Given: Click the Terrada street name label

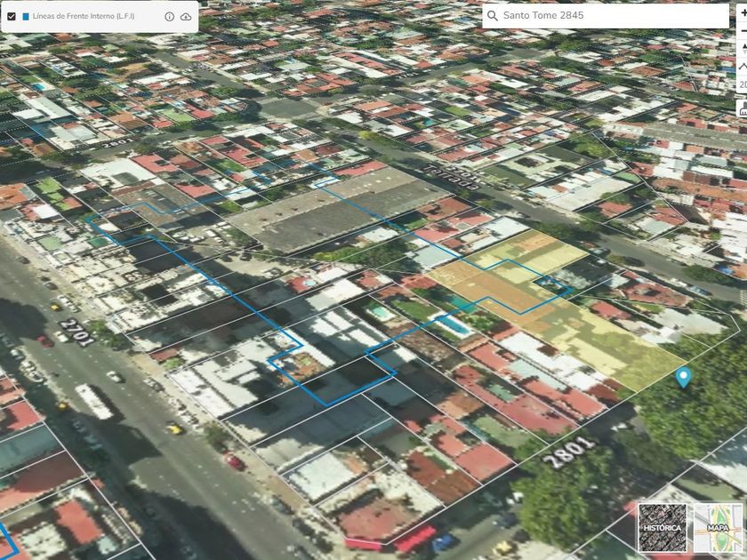Looking at the screenshot, I should (x=451, y=178).
